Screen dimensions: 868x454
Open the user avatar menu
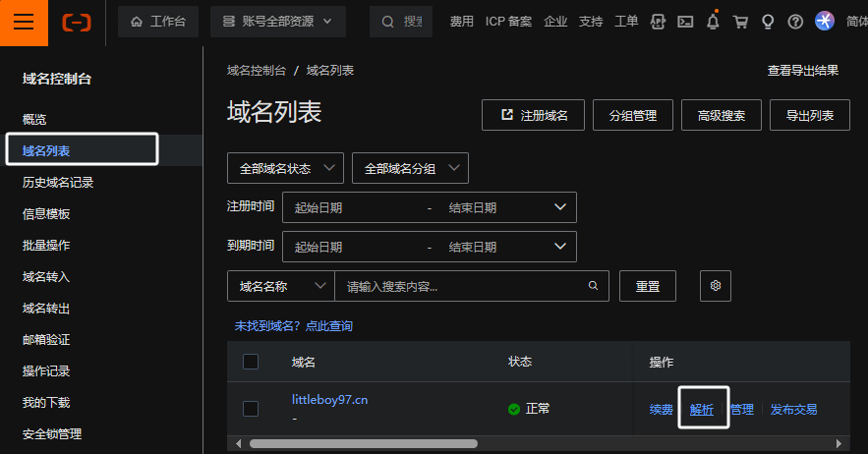click(x=825, y=21)
